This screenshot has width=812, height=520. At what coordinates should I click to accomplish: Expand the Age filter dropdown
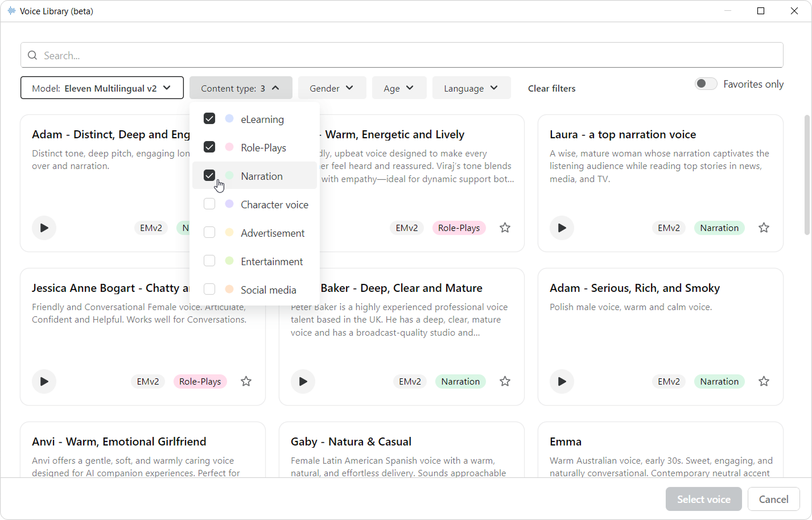tap(399, 88)
